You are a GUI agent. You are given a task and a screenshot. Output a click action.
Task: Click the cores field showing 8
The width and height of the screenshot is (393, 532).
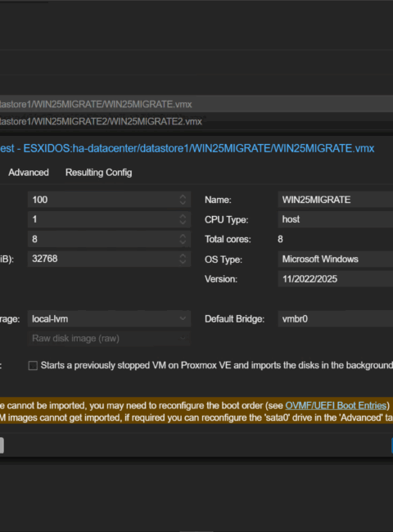pos(109,239)
